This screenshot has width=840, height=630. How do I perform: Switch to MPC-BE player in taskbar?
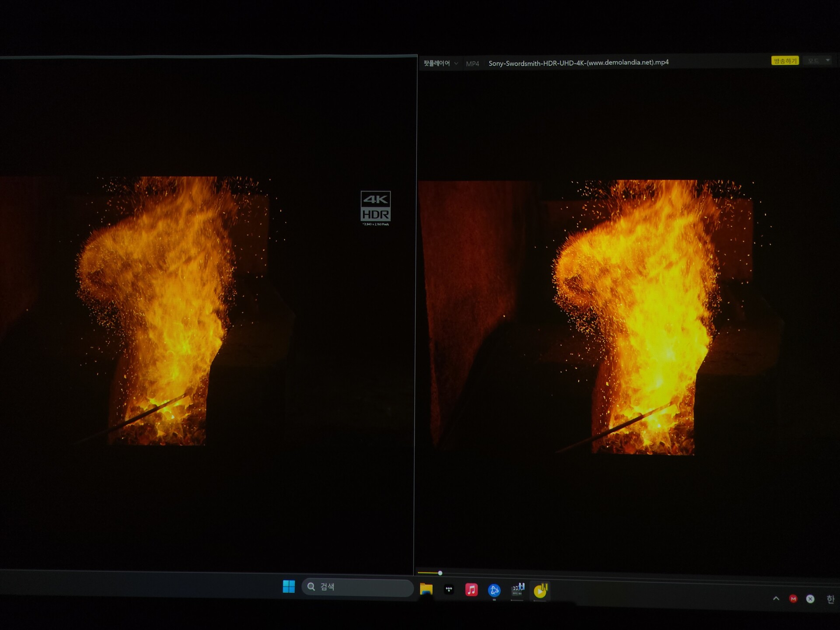[x=518, y=590]
